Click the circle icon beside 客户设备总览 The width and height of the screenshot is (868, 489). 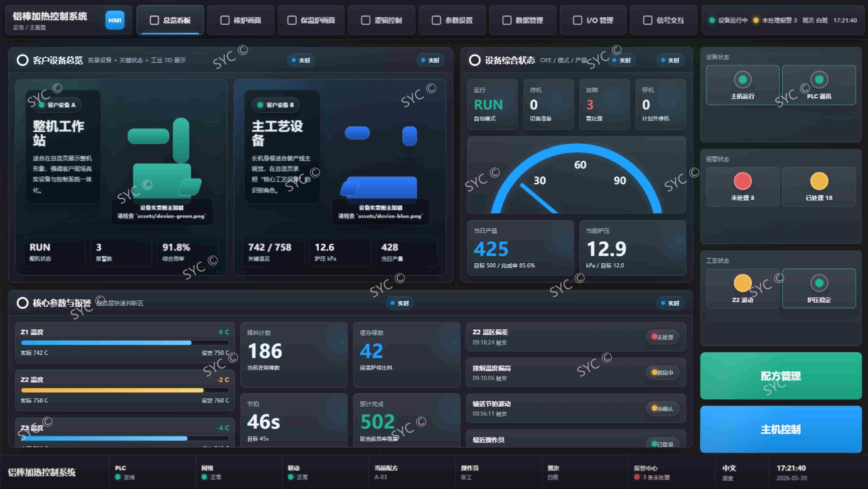click(x=22, y=60)
